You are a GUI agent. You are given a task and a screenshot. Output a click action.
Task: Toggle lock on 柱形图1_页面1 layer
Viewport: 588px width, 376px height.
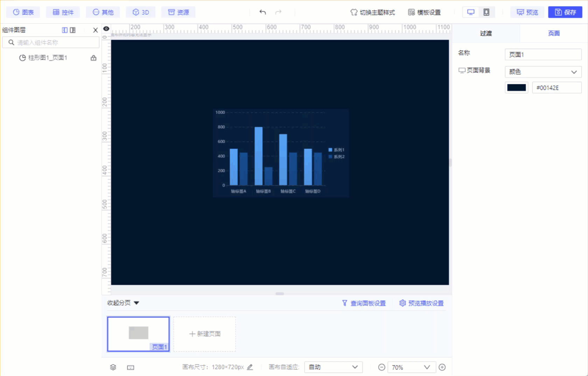[93, 58]
